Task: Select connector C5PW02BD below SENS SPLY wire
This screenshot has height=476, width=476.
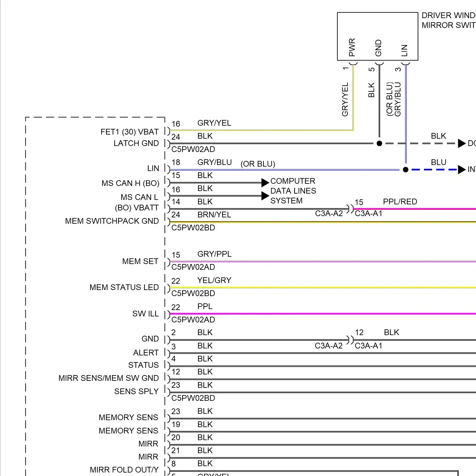Action: click(x=193, y=398)
